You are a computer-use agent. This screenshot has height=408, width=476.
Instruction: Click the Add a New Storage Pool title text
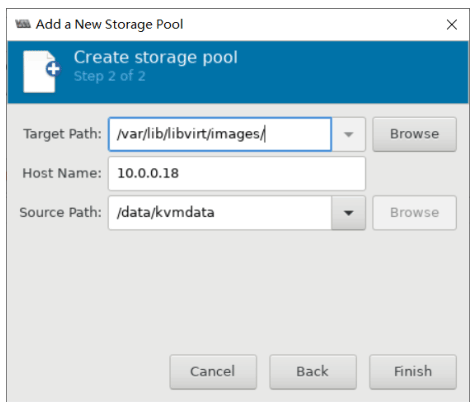coord(110,24)
